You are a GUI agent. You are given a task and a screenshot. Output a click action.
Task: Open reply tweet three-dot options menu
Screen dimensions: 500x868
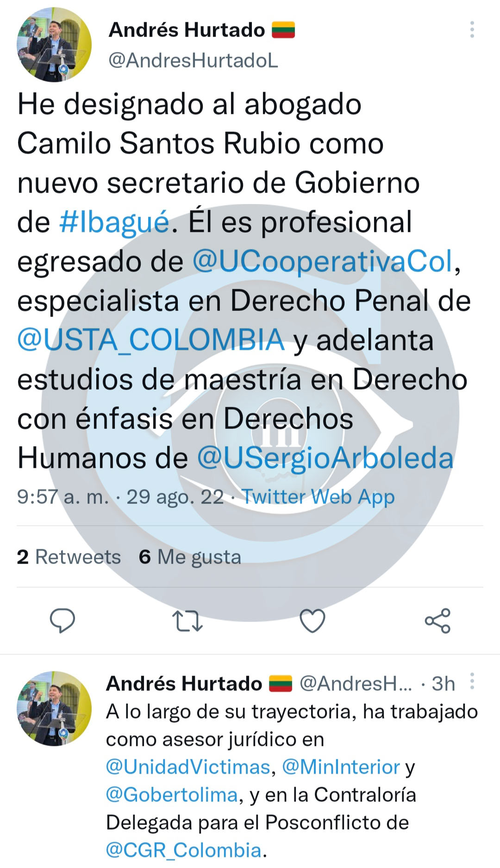472,682
